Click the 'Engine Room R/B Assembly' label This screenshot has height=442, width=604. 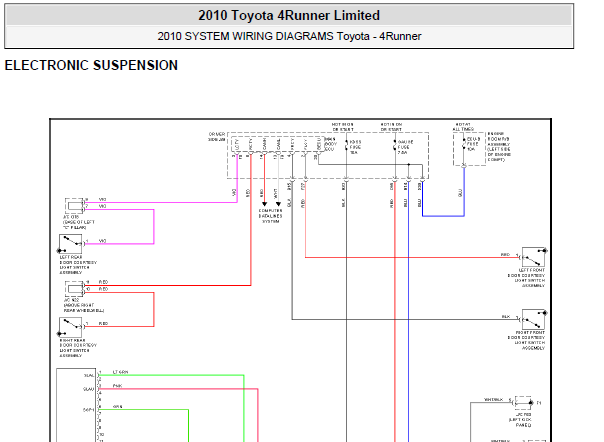click(499, 147)
